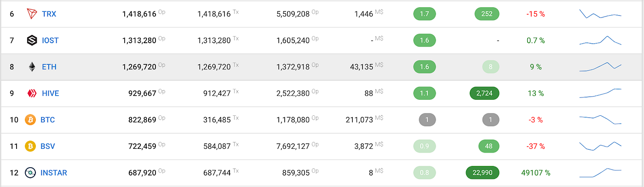Image resolution: width=644 pixels, height=187 pixels.
Task: Open the INSTAR coin link
Action: coord(53,173)
